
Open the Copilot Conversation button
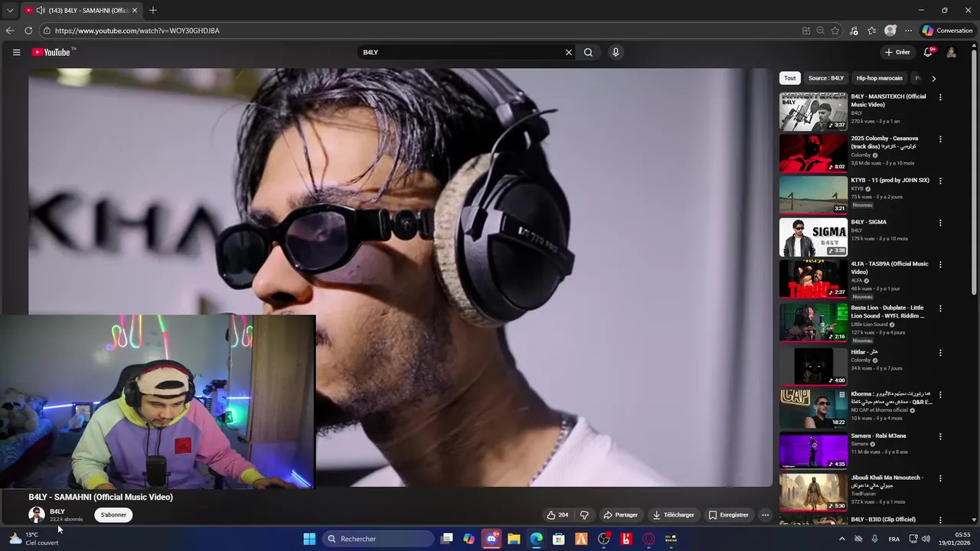pos(947,31)
